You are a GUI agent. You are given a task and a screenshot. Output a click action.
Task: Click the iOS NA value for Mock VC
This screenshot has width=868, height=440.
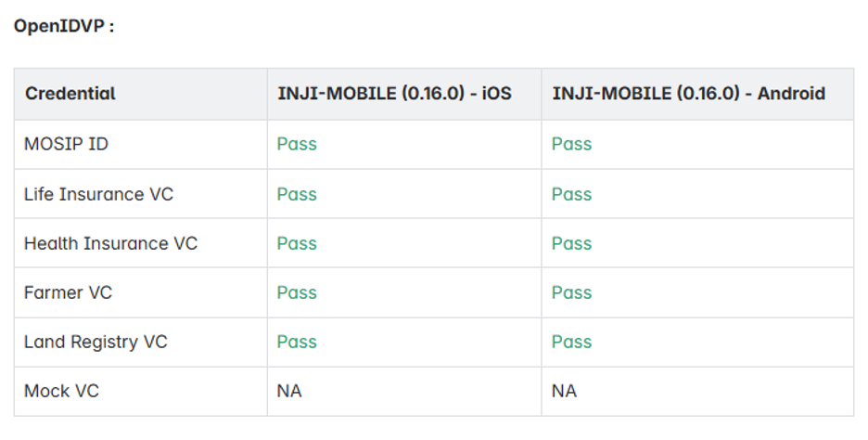pyautogui.click(x=289, y=391)
